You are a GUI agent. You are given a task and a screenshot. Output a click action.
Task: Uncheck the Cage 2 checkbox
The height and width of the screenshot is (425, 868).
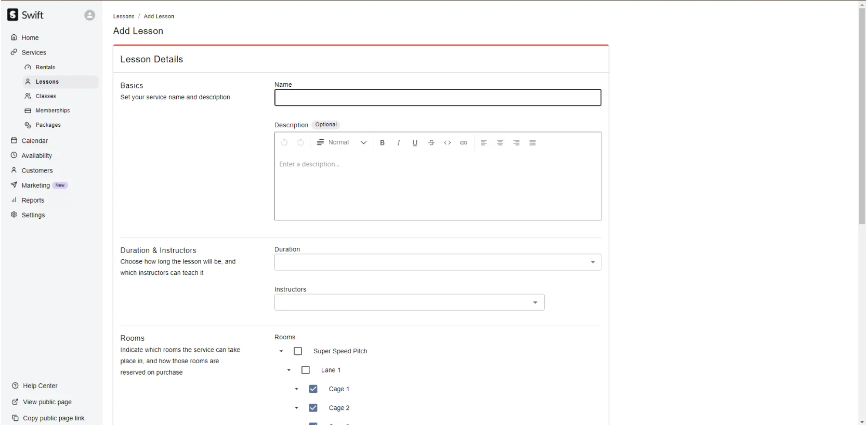(313, 408)
